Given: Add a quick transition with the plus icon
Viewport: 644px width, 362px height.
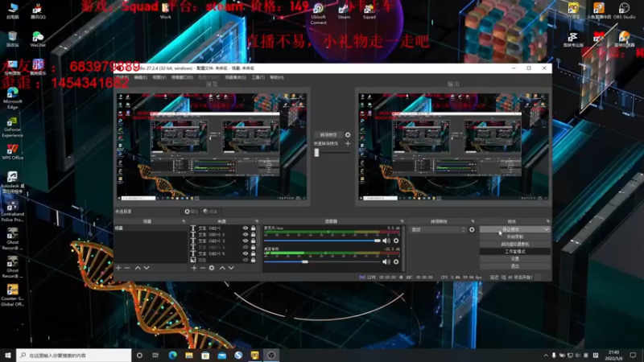Looking at the screenshot, I should 348,144.
